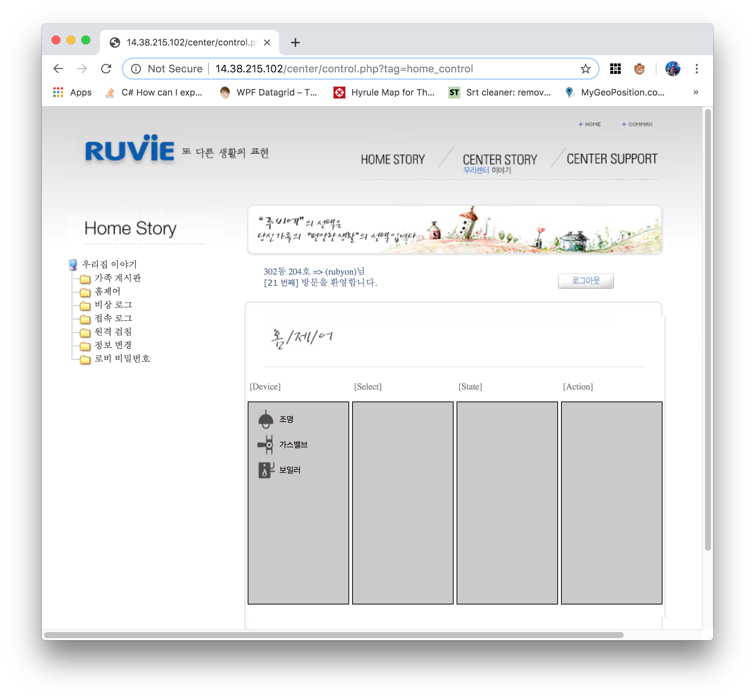Select the 우리집 이야기 tree root

(109, 265)
